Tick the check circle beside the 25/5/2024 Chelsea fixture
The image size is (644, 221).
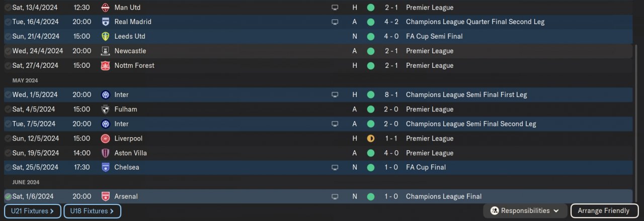[x=8, y=167]
